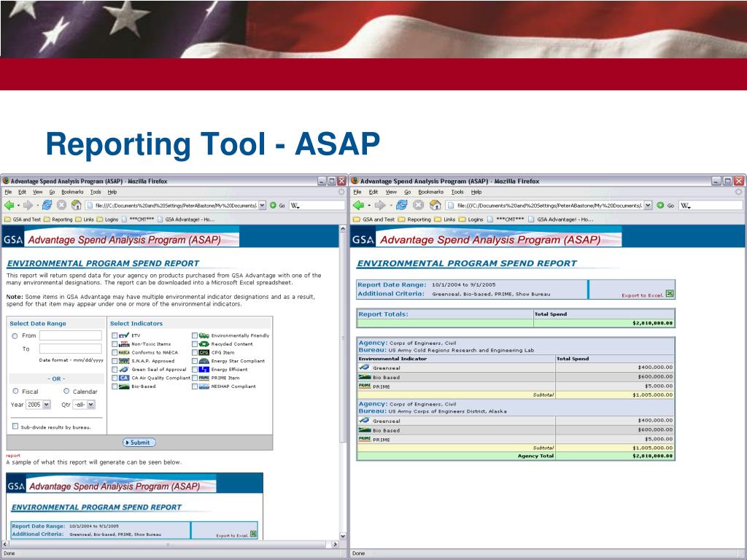Click Forward arrow in the report form window
Screen dimensions: 747x560
[x=28, y=205]
